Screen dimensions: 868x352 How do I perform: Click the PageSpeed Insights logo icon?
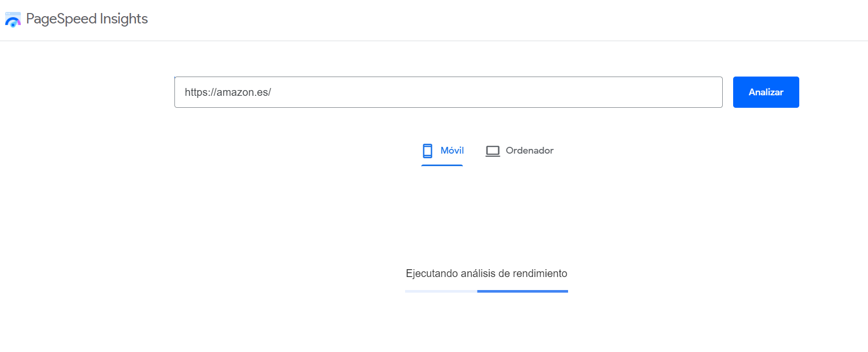tap(12, 20)
